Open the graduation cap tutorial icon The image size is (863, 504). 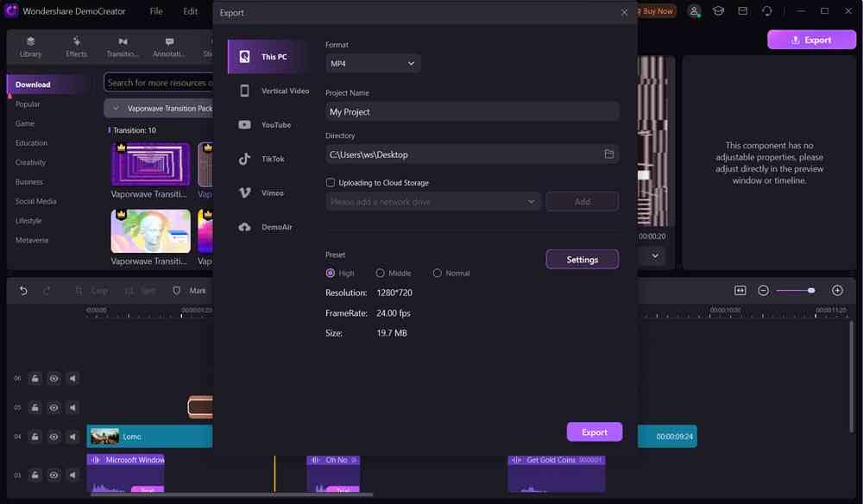tap(718, 11)
